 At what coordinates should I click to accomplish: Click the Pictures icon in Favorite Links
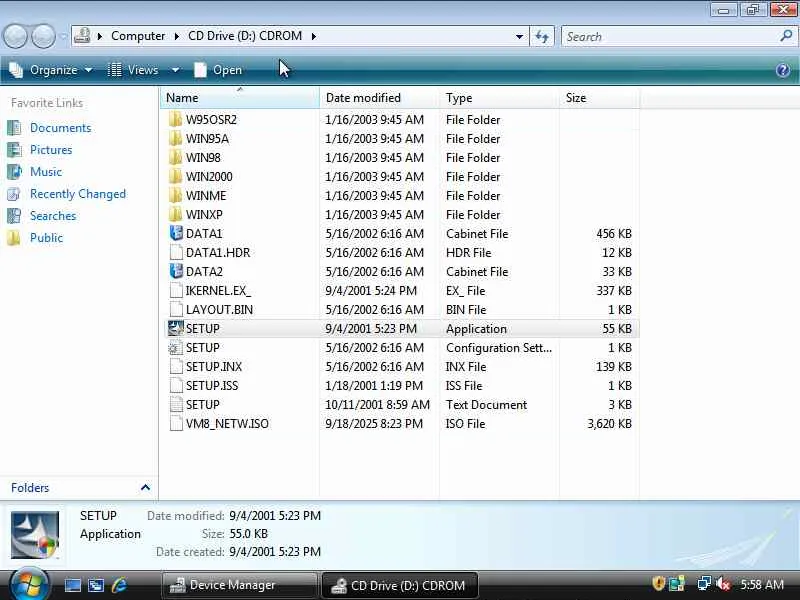[x=14, y=149]
